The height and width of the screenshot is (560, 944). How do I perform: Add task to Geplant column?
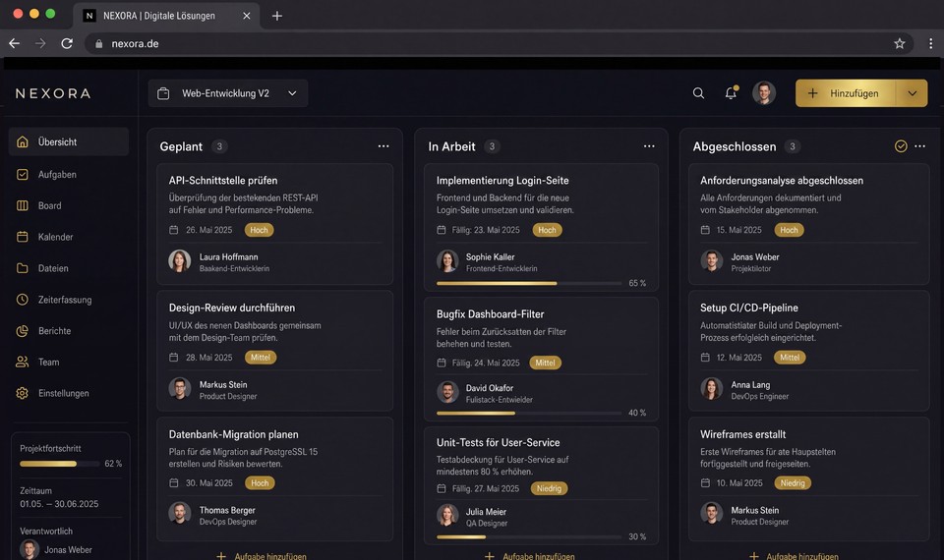(x=262, y=556)
